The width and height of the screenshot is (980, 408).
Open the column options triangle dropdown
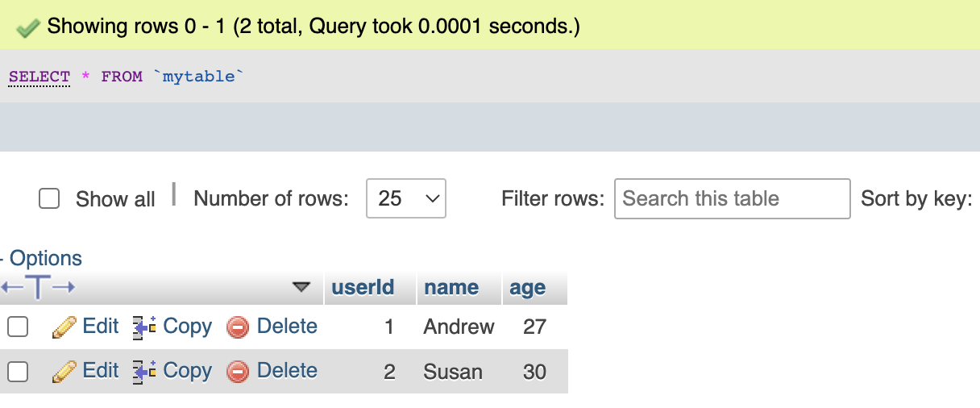pyautogui.click(x=301, y=287)
